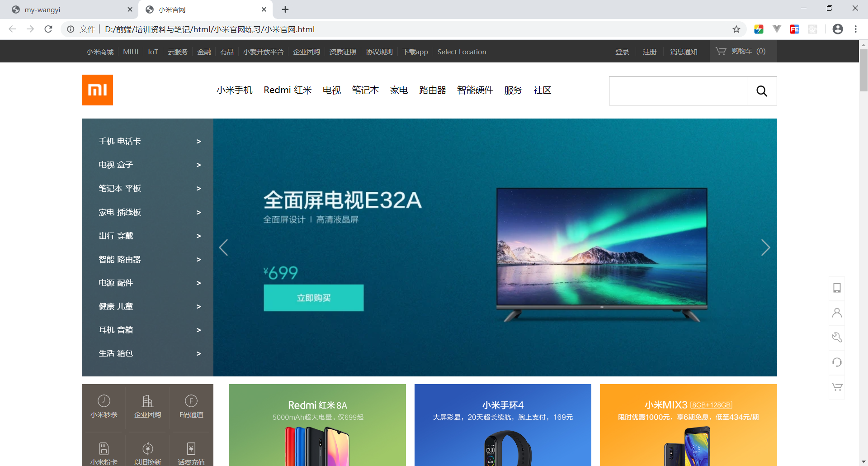The height and width of the screenshot is (466, 868).
Task: Open the user profile icon in right sidebar
Action: click(837, 313)
